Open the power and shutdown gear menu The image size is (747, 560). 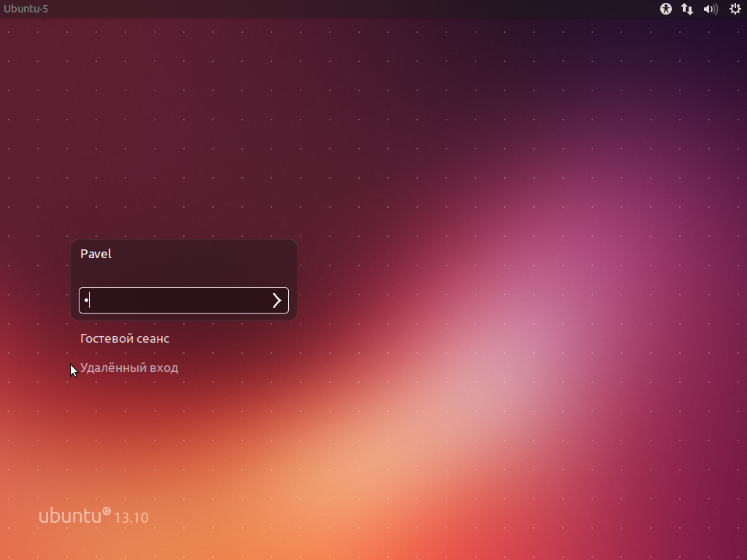735,9
